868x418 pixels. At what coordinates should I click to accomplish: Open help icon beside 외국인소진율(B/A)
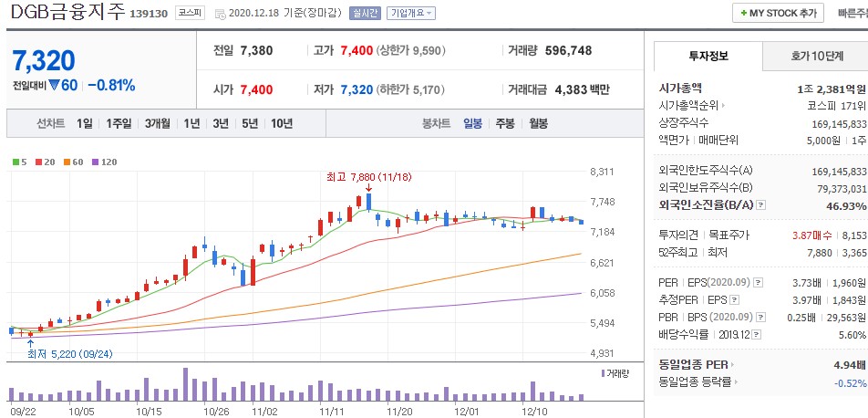pyautogui.click(x=761, y=205)
